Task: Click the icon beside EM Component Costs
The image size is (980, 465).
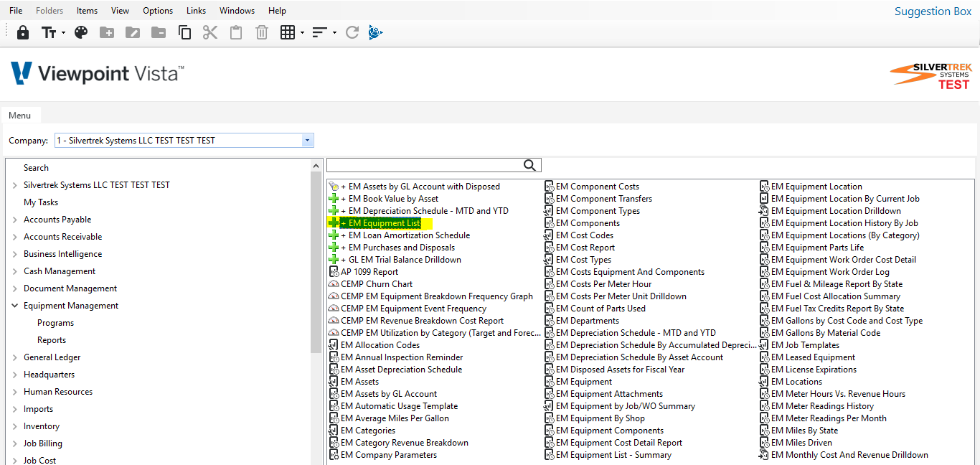Action: (x=549, y=187)
